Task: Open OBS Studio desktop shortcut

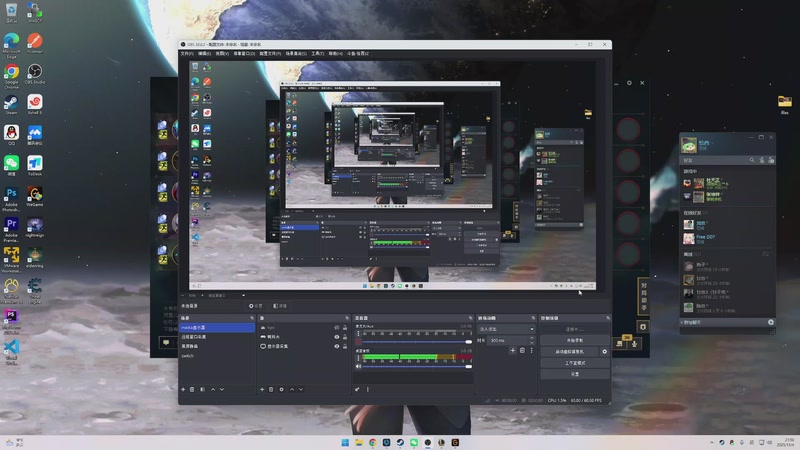Action: point(35,74)
